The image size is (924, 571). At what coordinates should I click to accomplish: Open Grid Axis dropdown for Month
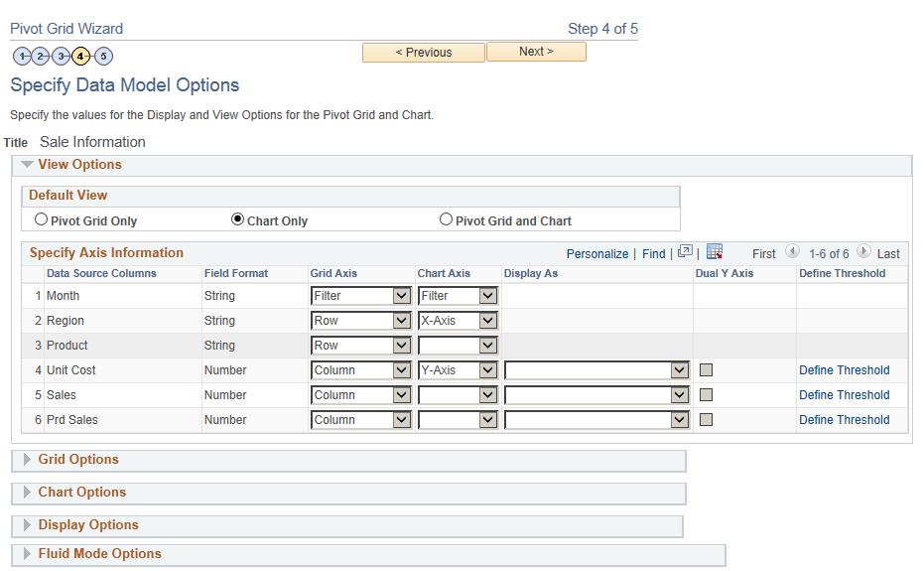pyautogui.click(x=360, y=296)
